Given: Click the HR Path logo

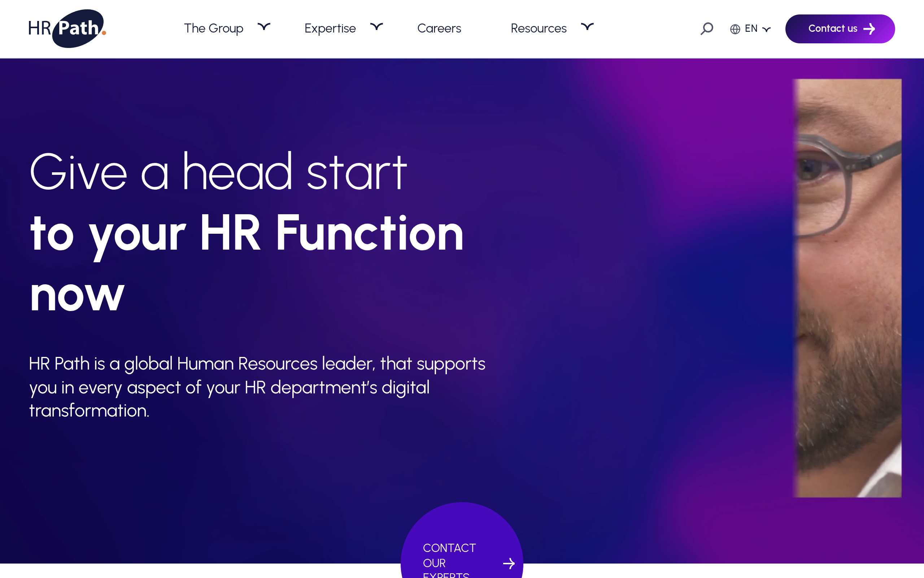Looking at the screenshot, I should pyautogui.click(x=67, y=29).
